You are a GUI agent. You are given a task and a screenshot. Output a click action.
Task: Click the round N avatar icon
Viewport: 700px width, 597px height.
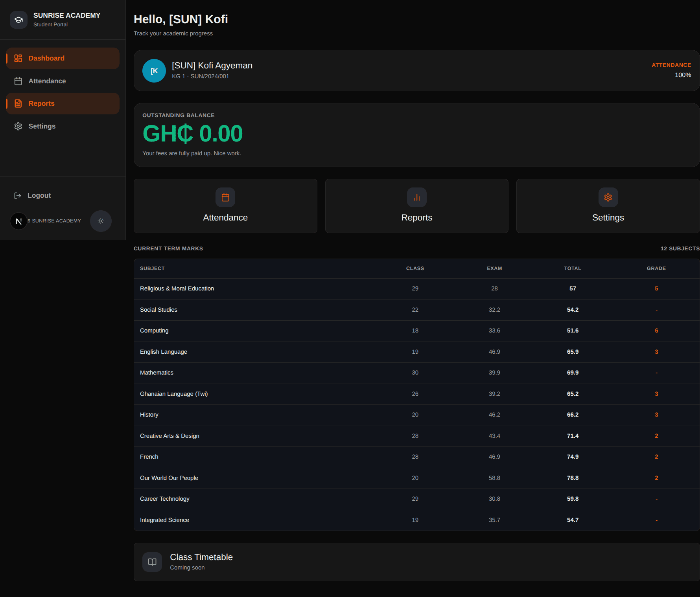18,221
